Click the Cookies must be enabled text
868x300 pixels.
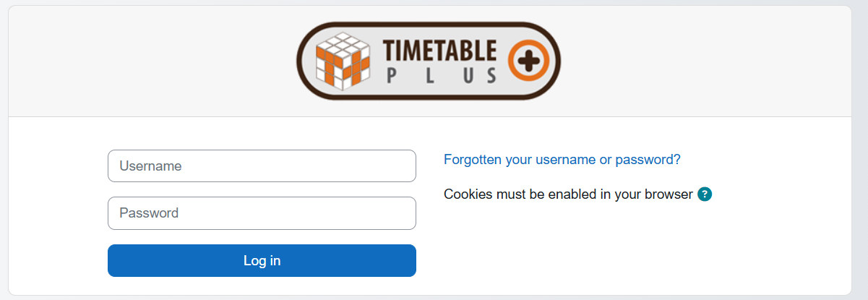(x=568, y=194)
